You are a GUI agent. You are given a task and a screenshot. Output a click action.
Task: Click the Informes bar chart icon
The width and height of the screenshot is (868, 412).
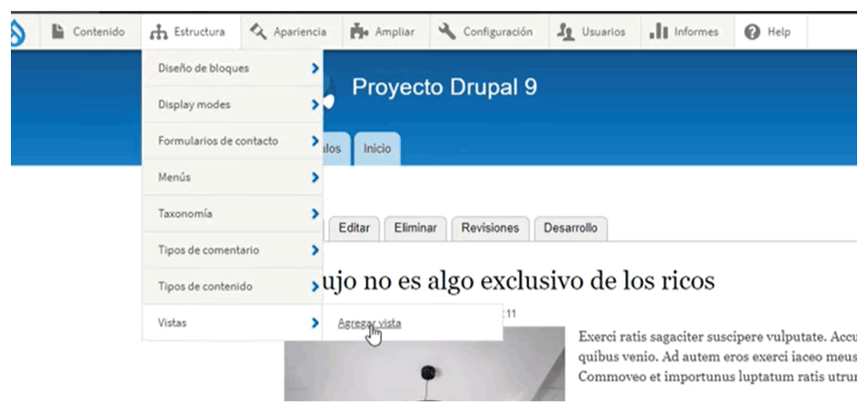pos(658,32)
